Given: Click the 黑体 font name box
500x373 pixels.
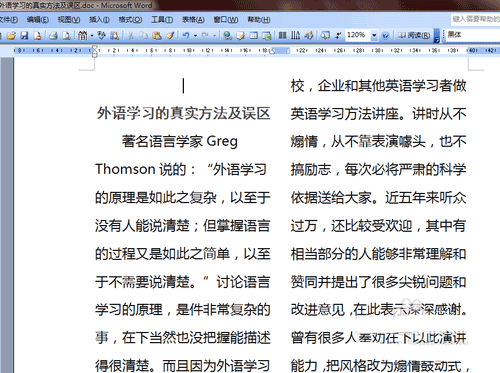Looking at the screenshot, I should click(473, 34).
